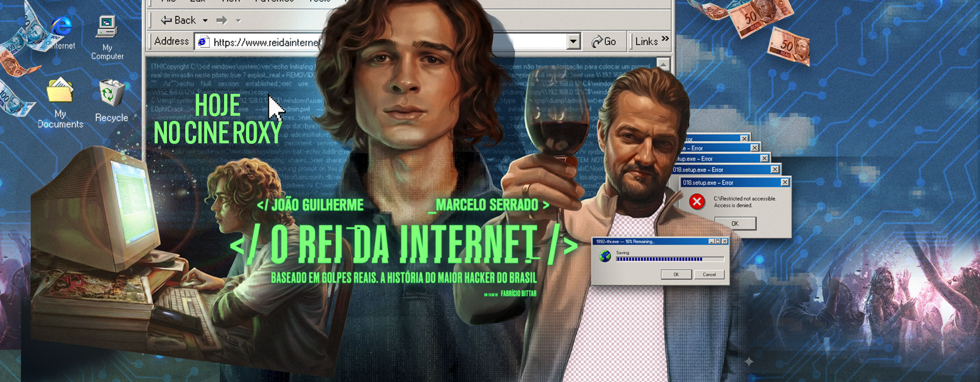
Task: Click OK in the Saving dialog
Action: [x=676, y=274]
